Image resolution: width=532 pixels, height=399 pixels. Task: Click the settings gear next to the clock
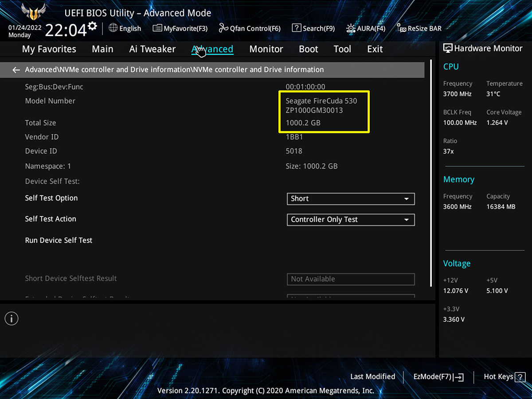92,26
